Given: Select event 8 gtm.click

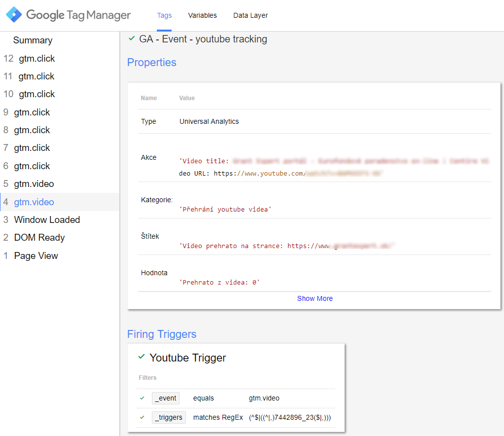Looking at the screenshot, I should [x=60, y=130].
